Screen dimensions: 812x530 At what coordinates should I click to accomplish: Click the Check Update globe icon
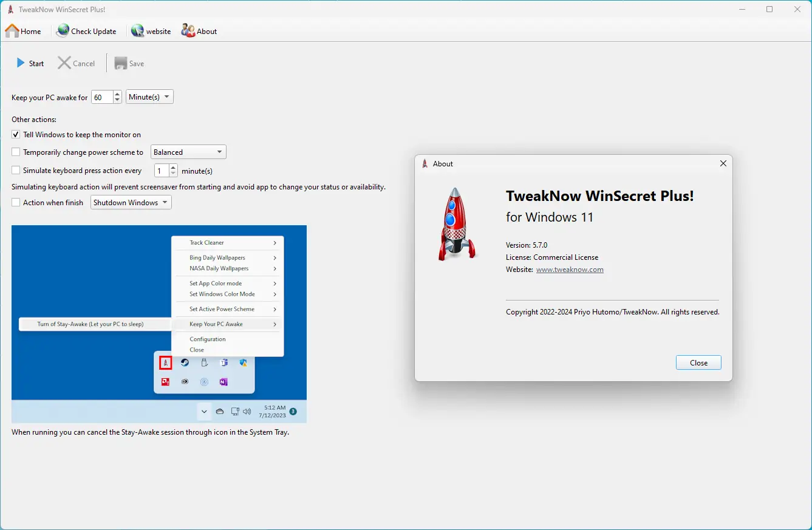point(63,31)
